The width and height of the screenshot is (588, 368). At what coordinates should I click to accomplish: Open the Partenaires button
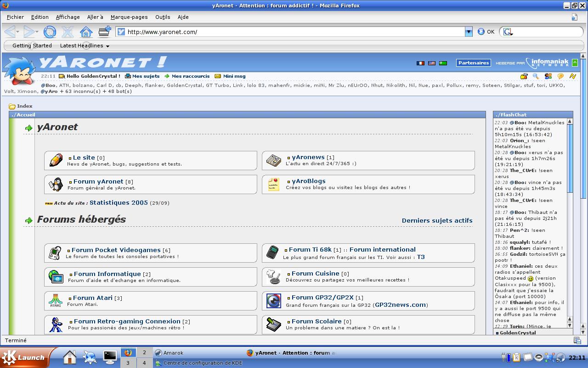474,63
